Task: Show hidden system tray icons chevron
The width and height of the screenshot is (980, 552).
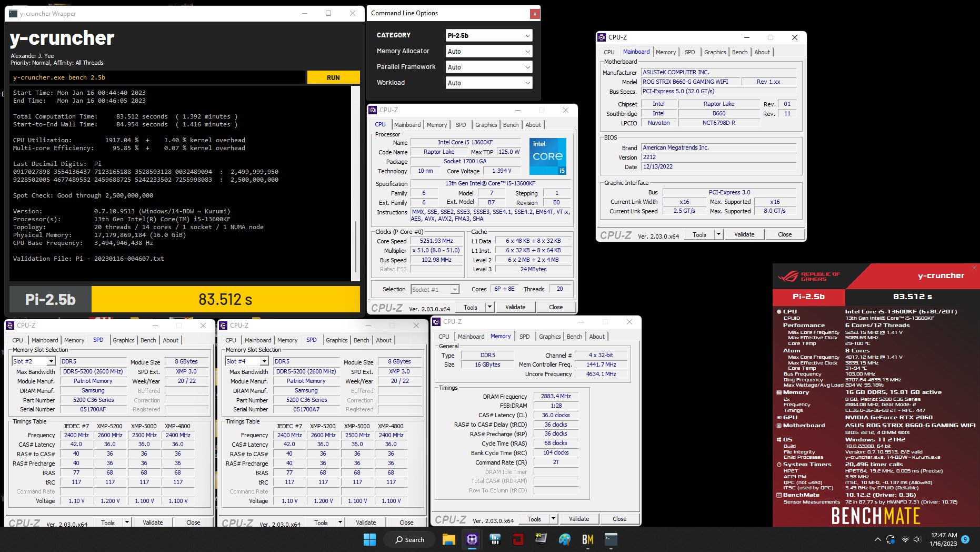Action: 877,539
